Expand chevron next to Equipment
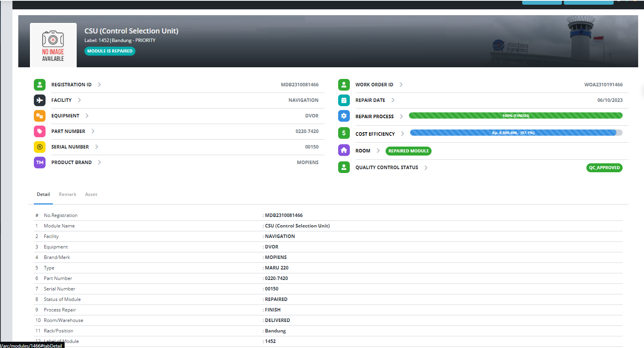The width and height of the screenshot is (644, 348). 87,116
